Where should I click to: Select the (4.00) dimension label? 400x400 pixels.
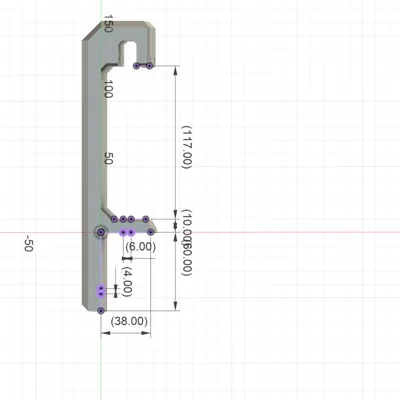(127, 282)
